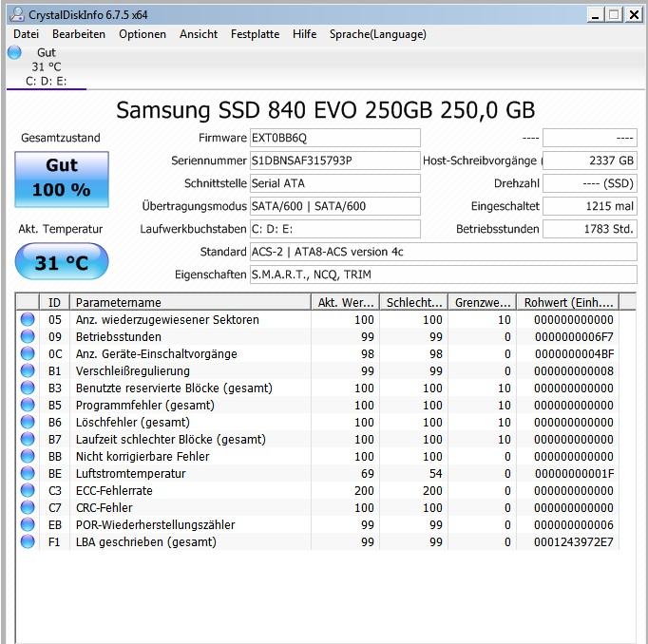
Task: Open the Ansicht menu
Action: click(x=199, y=34)
